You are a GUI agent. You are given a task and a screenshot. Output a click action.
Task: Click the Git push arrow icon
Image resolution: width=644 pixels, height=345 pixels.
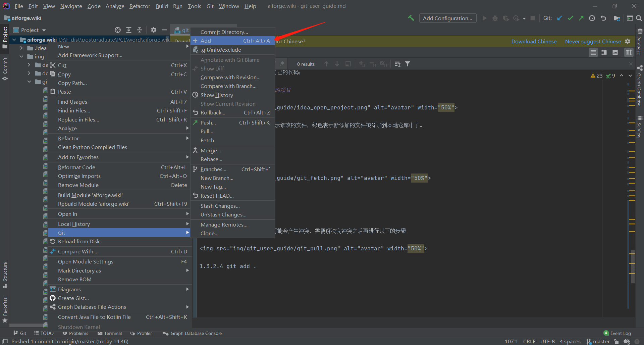pos(581,18)
